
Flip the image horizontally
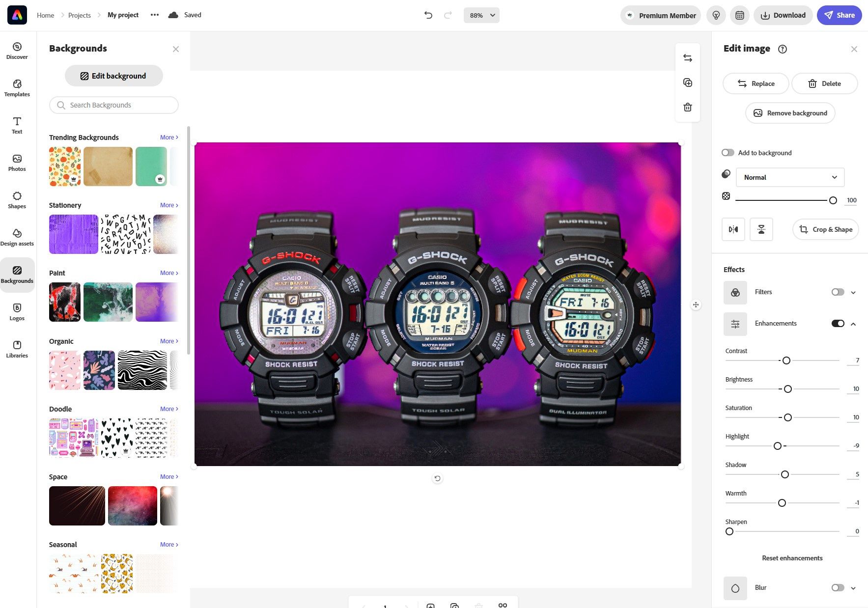tap(733, 229)
